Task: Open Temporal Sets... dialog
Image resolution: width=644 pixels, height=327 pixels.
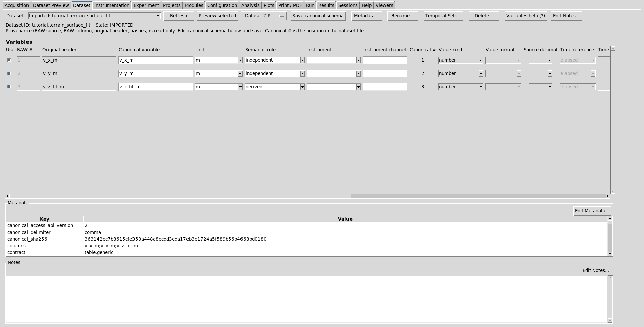Action: pyautogui.click(x=443, y=16)
